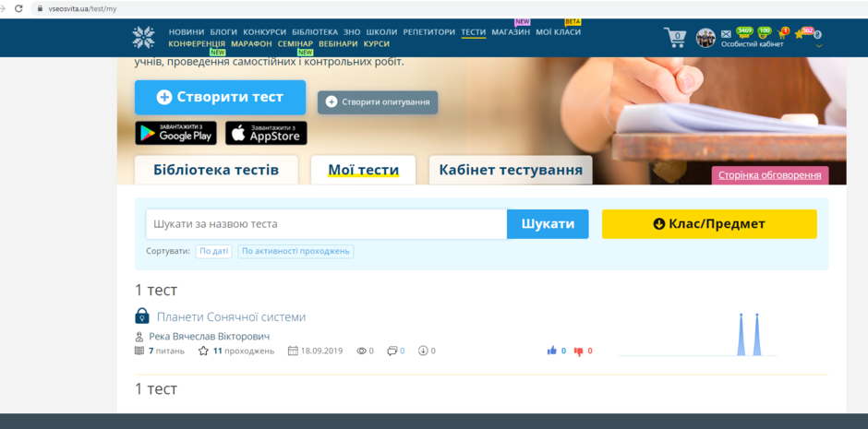Click the thumbs-up like icon
This screenshot has height=429, width=868.
pyautogui.click(x=552, y=351)
